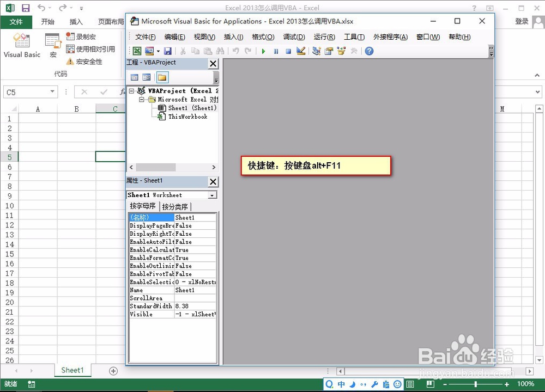This screenshot has width=545, height=392.
Task: Click the Visible property row
Action: pyautogui.click(x=172, y=314)
